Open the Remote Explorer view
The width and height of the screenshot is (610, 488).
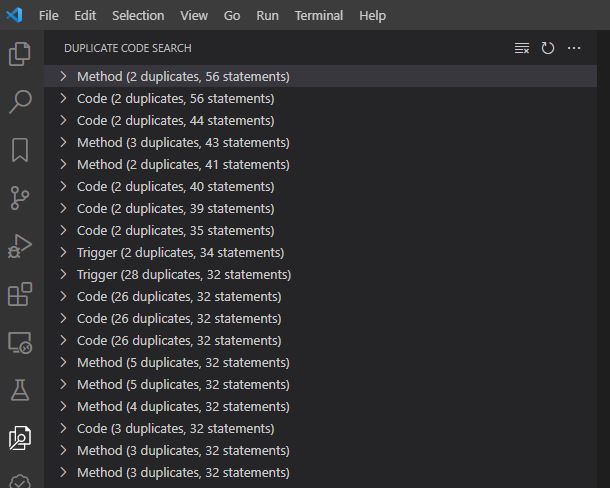point(19,342)
